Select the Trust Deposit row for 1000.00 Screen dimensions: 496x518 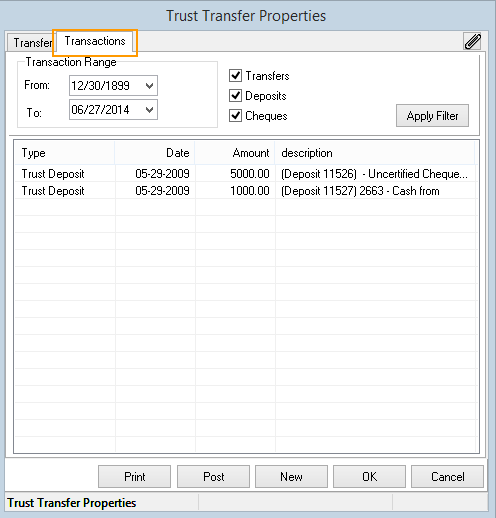pyautogui.click(x=246, y=191)
